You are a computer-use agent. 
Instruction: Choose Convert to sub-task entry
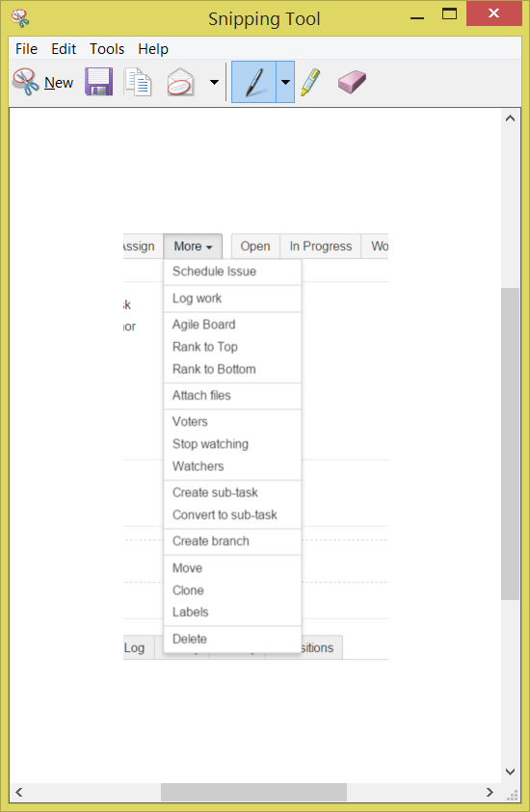point(232,515)
